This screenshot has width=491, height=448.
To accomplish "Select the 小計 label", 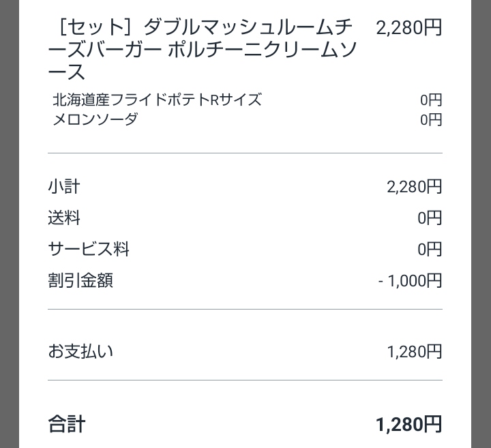I will point(64,186).
